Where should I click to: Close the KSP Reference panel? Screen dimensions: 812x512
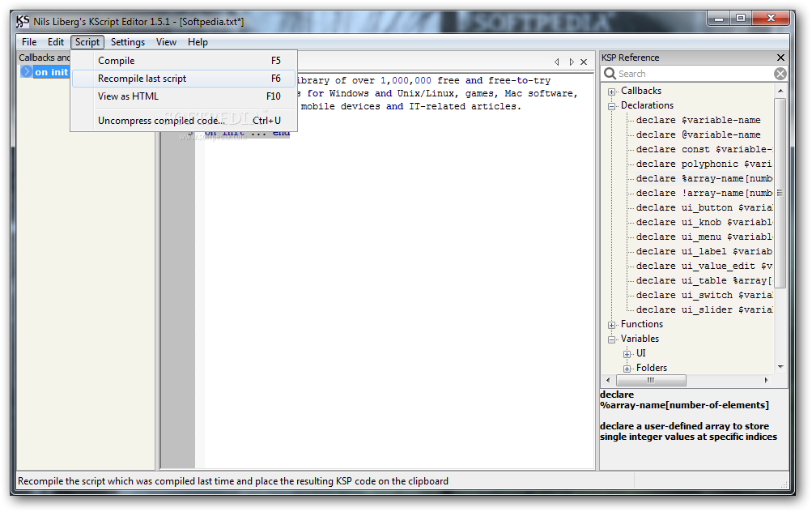[x=780, y=58]
